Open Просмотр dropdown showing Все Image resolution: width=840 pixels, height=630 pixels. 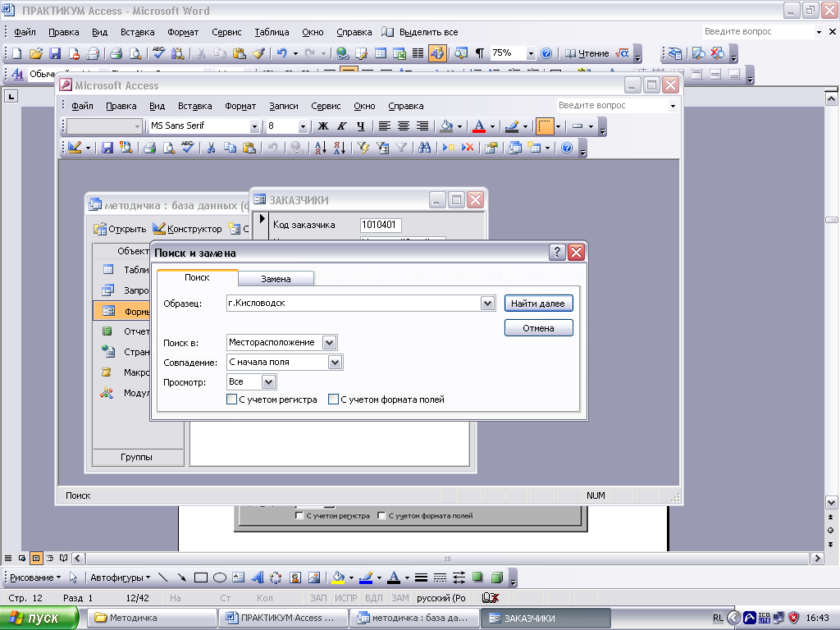pos(268,382)
